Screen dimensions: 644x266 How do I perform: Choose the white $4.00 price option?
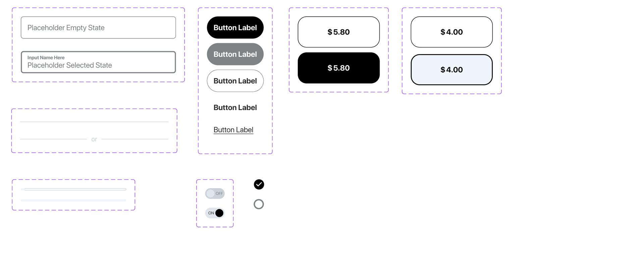coord(452,32)
